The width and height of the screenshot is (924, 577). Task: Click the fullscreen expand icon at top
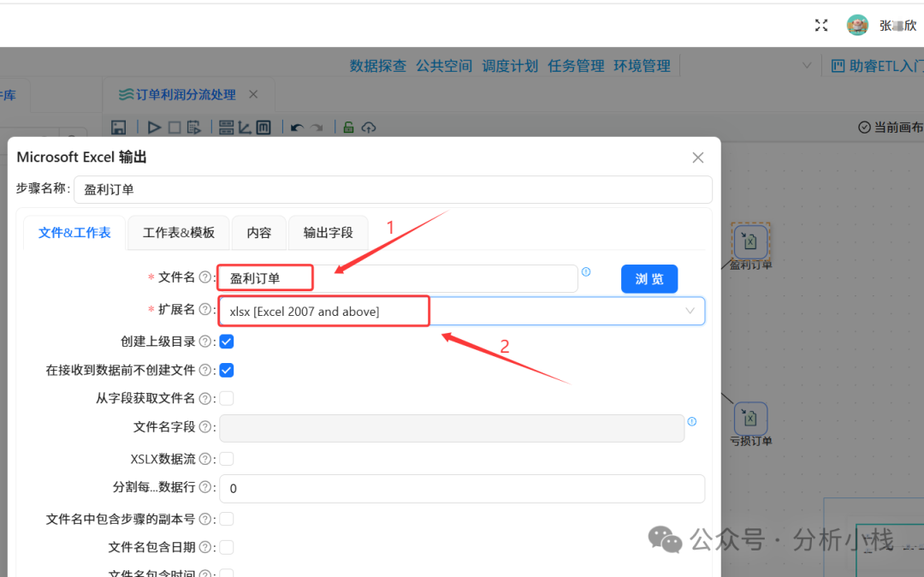click(821, 26)
